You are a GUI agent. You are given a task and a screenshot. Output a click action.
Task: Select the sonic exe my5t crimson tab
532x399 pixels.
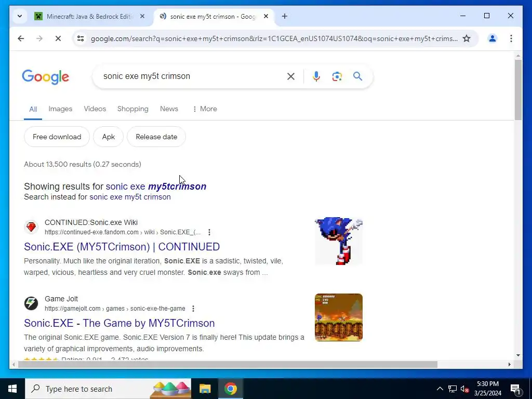click(212, 16)
